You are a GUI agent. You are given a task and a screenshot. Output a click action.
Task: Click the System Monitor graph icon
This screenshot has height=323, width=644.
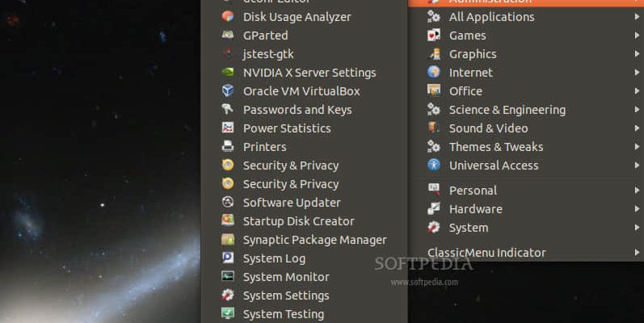228,276
